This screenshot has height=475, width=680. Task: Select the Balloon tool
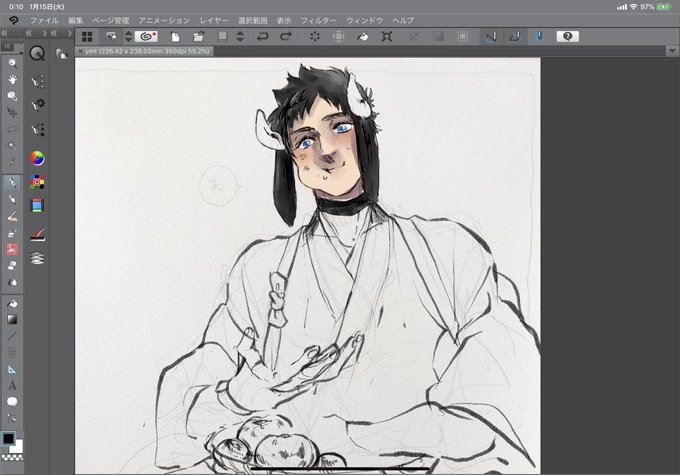point(12,402)
